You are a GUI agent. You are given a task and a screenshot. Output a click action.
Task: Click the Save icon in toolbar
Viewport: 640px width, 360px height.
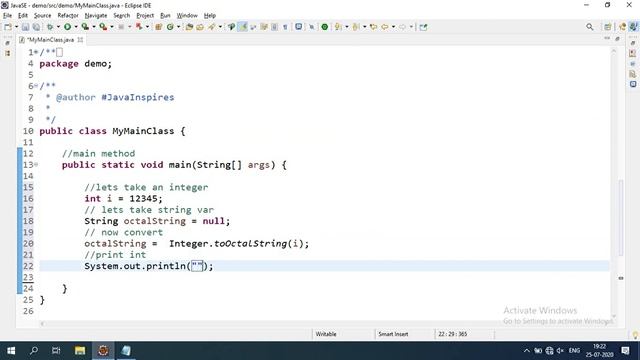[25, 27]
